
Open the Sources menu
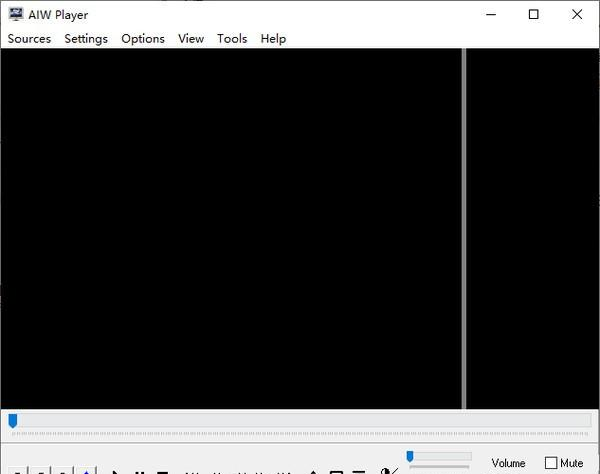click(x=29, y=39)
